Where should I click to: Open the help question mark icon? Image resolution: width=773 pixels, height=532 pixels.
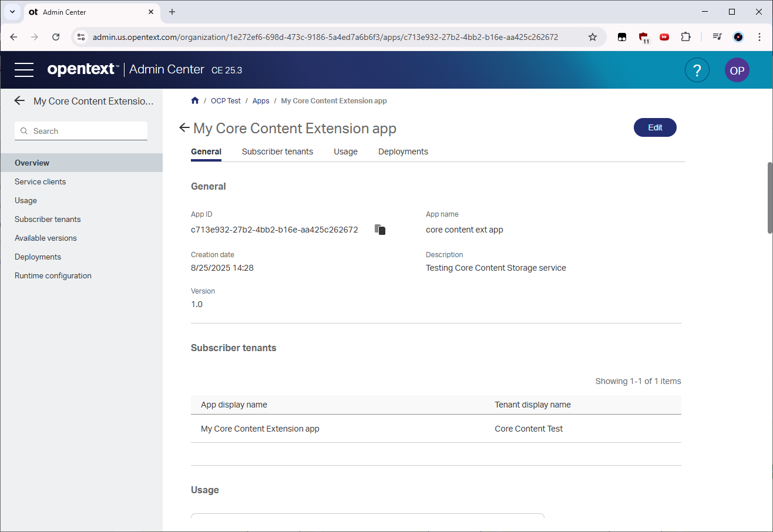(697, 70)
